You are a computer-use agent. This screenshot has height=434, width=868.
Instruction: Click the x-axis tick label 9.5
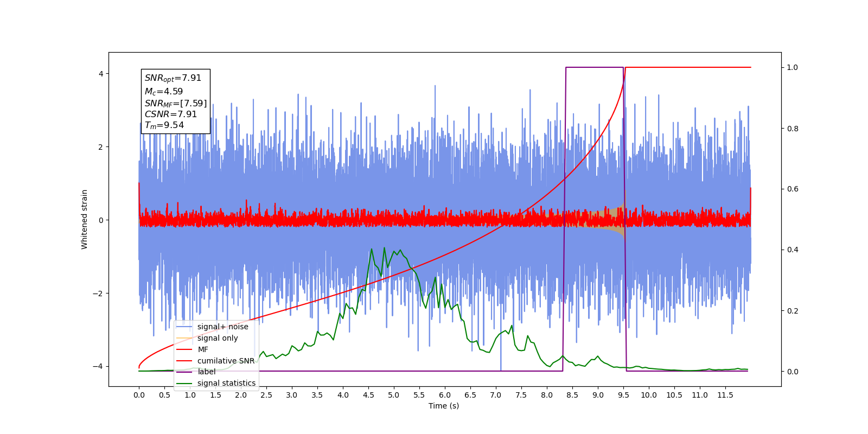point(623,395)
